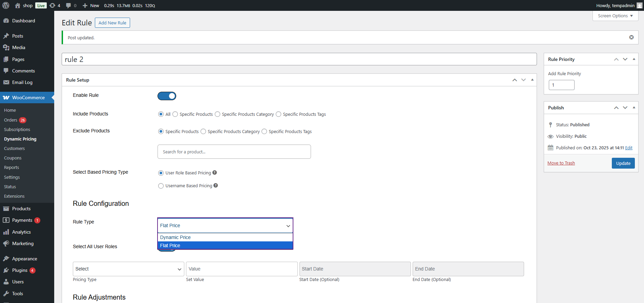Click the Add Rule Priority number field
Viewport: 644px width, 303px height.
[561, 85]
